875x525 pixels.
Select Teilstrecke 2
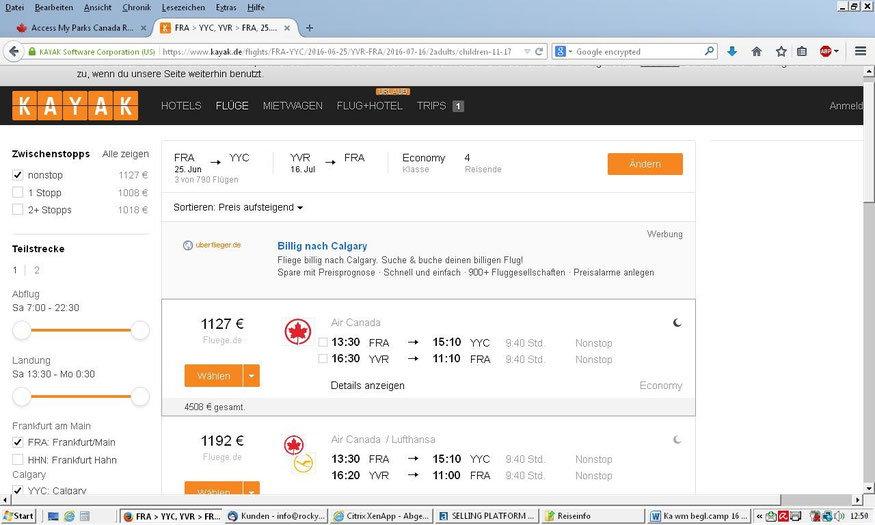[x=37, y=270]
